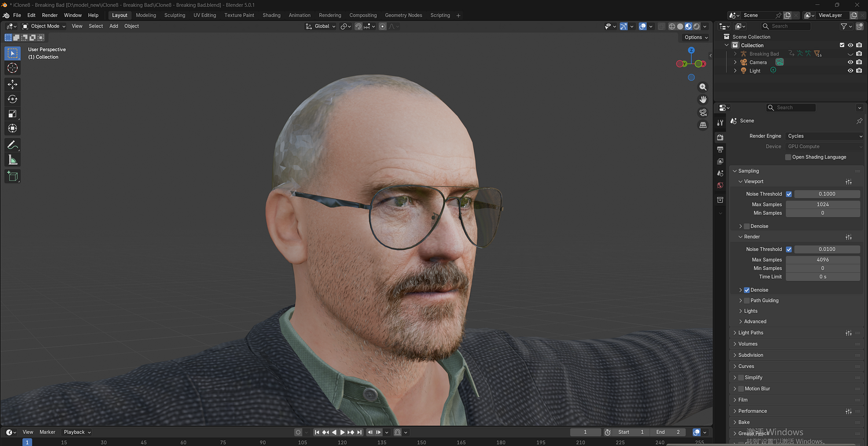
Task: Uncheck the Collection exclude checkbox
Action: (842, 45)
